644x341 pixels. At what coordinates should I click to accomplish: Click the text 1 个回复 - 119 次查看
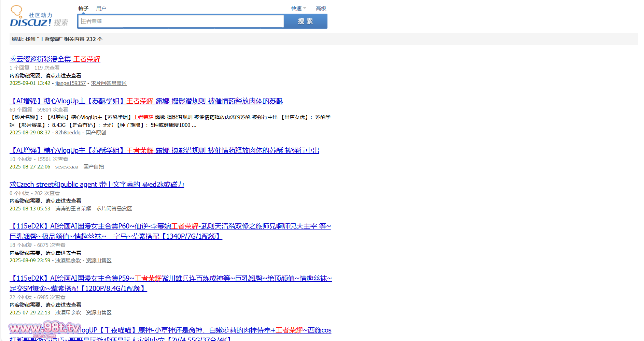click(34, 68)
